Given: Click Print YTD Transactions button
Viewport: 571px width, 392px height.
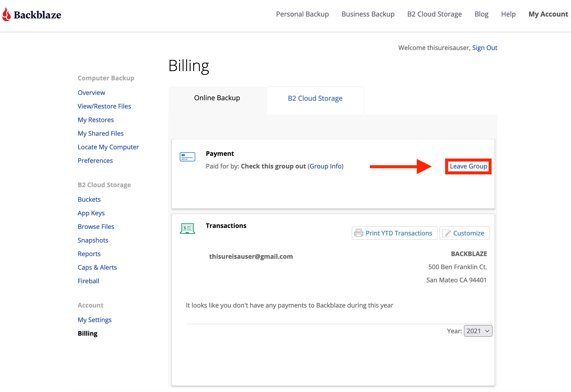Looking at the screenshot, I should coord(394,233).
